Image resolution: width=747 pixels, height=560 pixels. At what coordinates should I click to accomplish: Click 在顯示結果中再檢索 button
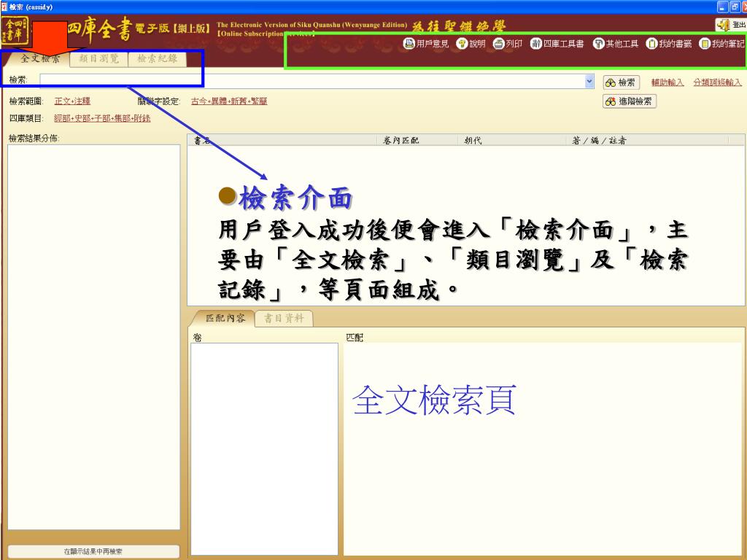click(93, 551)
